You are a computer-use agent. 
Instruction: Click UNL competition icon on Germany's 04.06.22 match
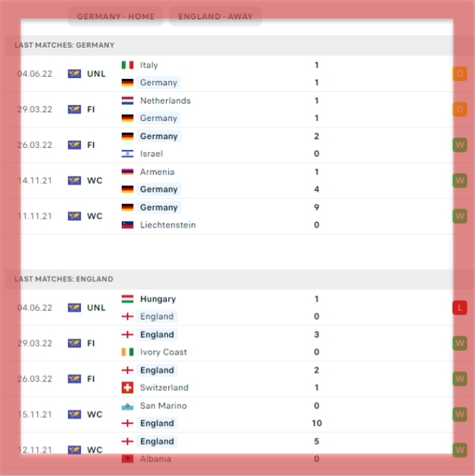coord(74,74)
